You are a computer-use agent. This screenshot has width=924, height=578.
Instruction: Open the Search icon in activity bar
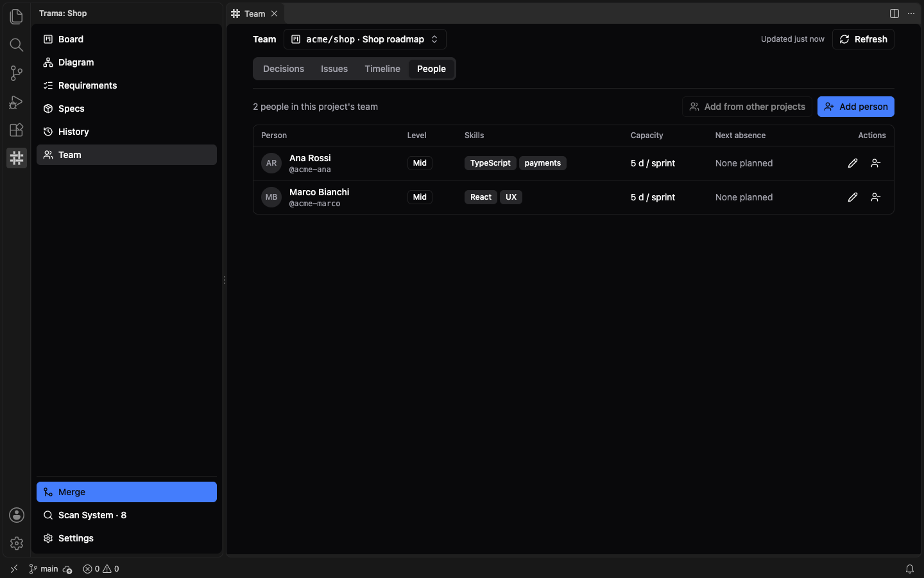pyautogui.click(x=17, y=44)
